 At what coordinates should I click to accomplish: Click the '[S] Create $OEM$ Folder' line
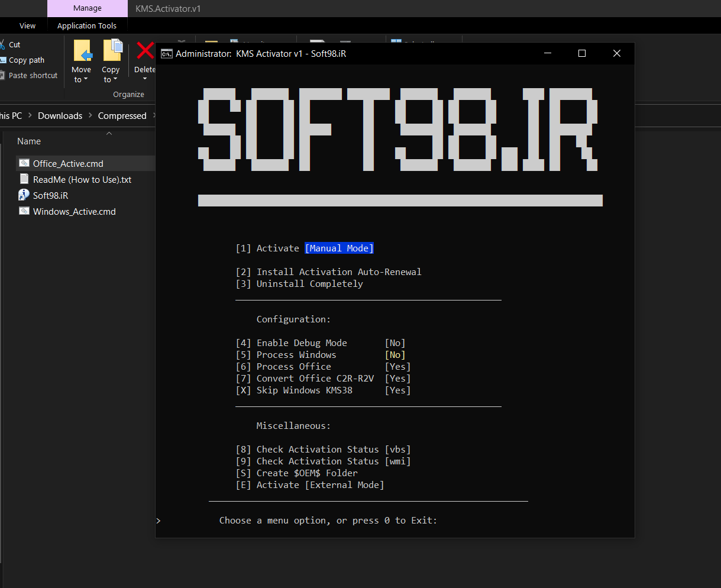pos(297,473)
